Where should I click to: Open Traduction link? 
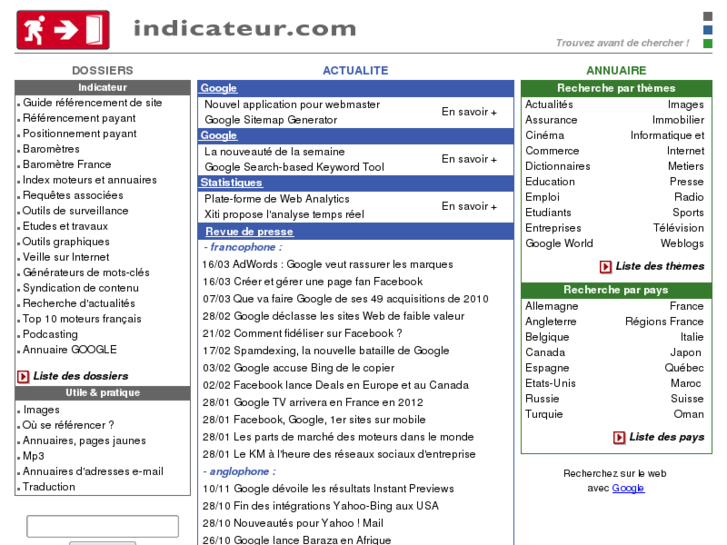(49, 487)
